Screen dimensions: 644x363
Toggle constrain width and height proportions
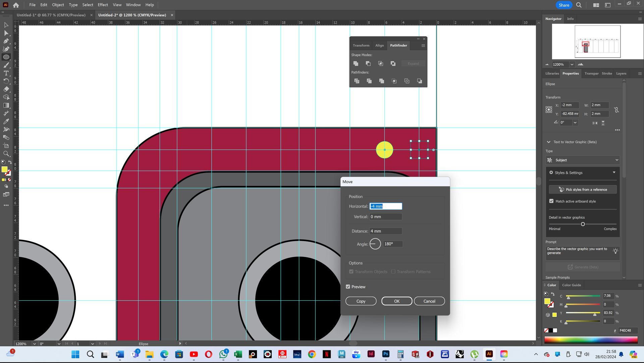click(x=616, y=110)
